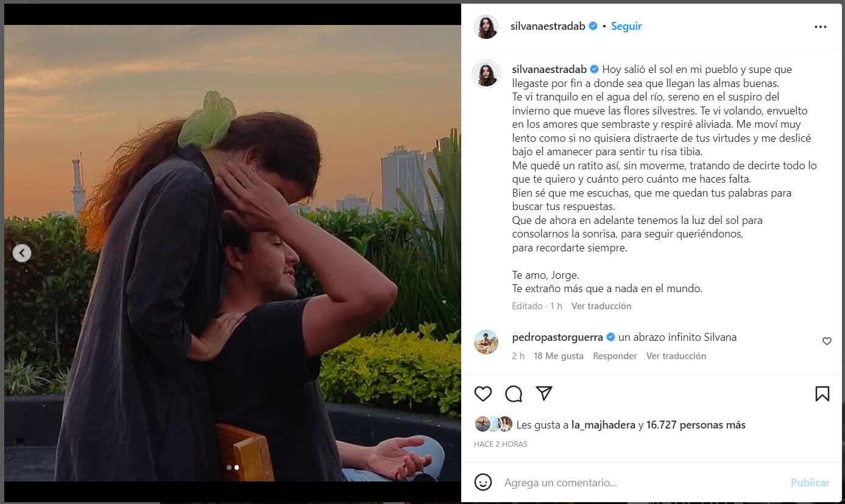The image size is (845, 504).
Task: Translate the caption via Ver traducción
Action: point(601,306)
